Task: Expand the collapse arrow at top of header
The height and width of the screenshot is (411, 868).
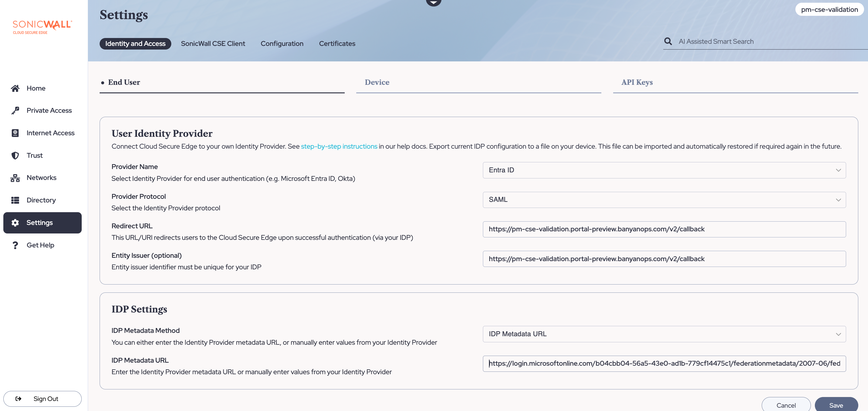Action: point(433,3)
